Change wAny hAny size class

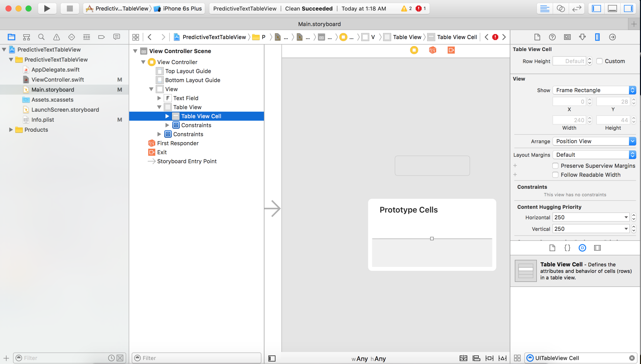(368, 359)
